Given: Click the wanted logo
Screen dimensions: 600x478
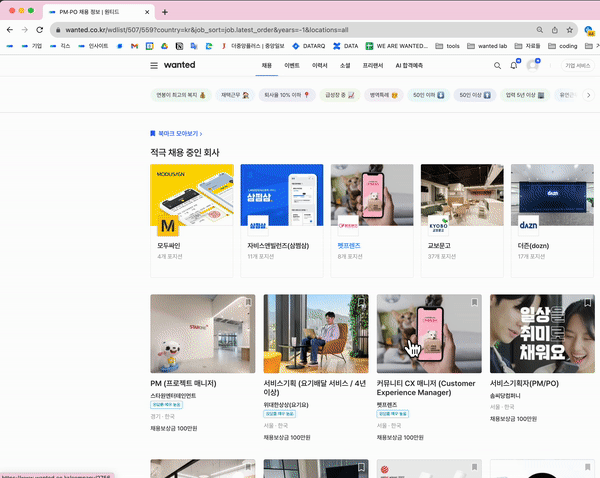Looking at the screenshot, I should click(x=179, y=65).
